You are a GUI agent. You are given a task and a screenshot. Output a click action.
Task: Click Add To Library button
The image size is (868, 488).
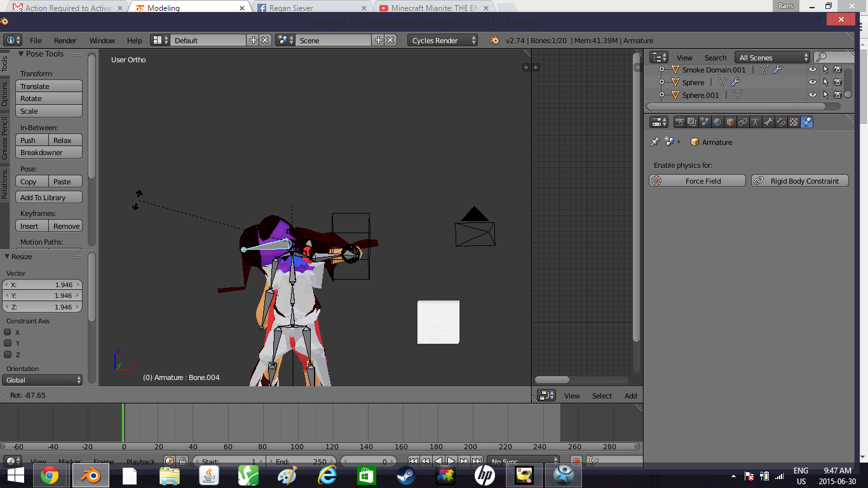[49, 198]
